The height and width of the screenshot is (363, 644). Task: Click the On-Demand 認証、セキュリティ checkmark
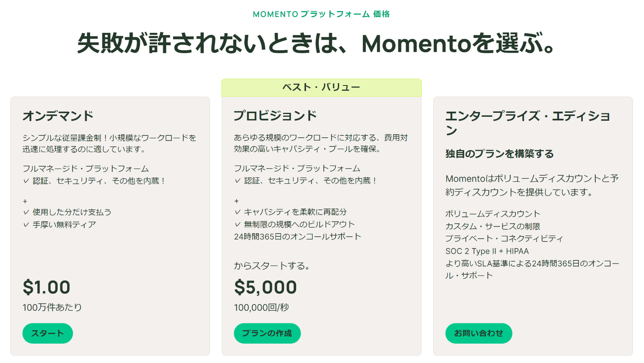tap(26, 181)
